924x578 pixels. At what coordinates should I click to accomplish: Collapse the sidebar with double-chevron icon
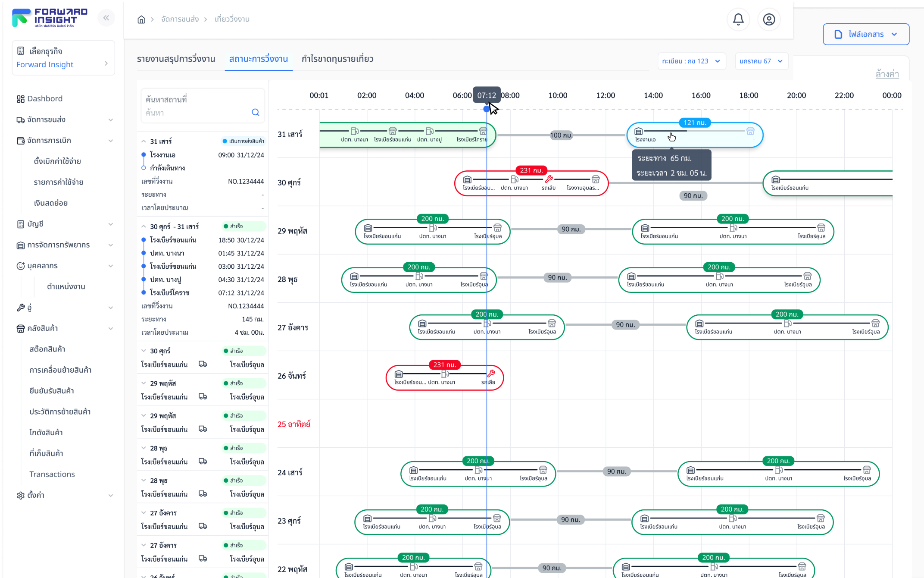point(106,18)
